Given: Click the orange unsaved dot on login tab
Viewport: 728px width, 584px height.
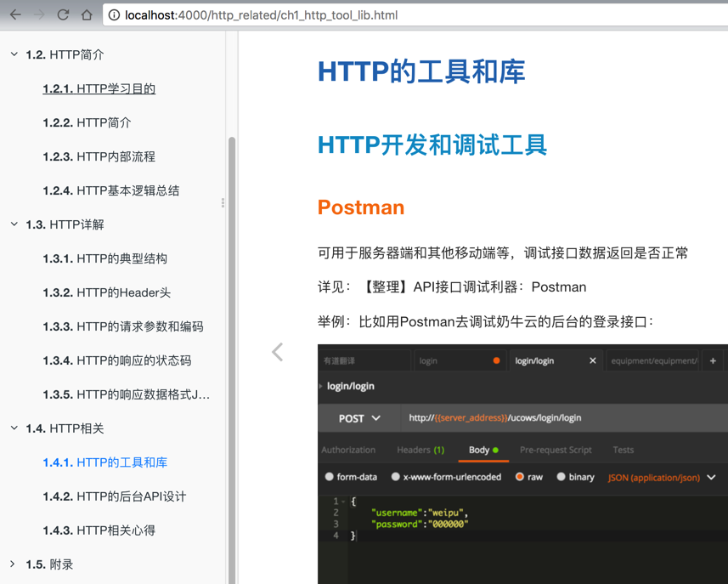Looking at the screenshot, I should (x=496, y=360).
